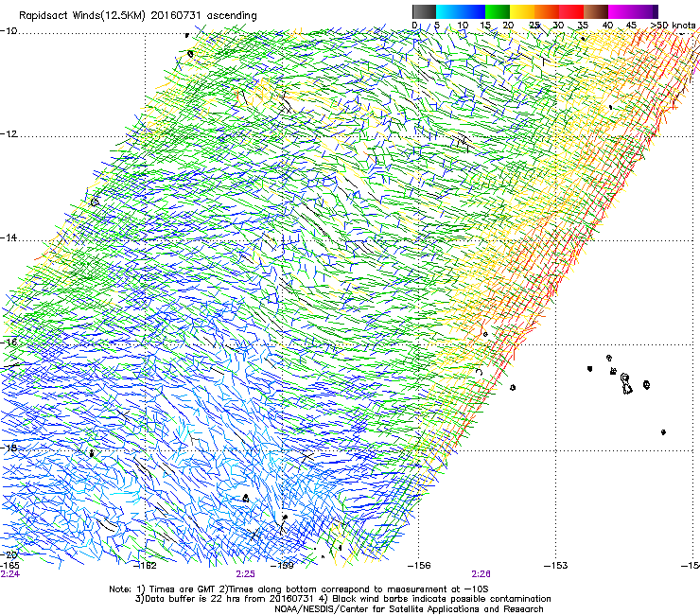Select the magenta 40-45 knots legend color
The image size is (700, 615).
tap(621, 11)
